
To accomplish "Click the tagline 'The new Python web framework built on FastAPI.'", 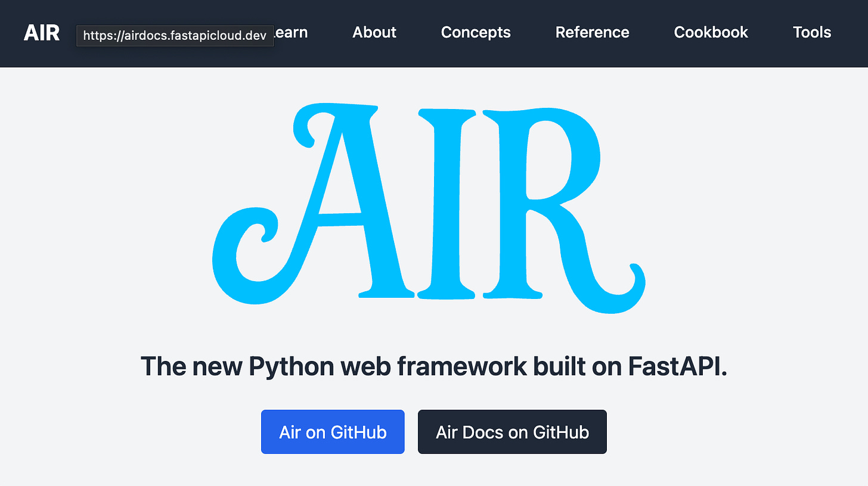I will click(434, 366).
